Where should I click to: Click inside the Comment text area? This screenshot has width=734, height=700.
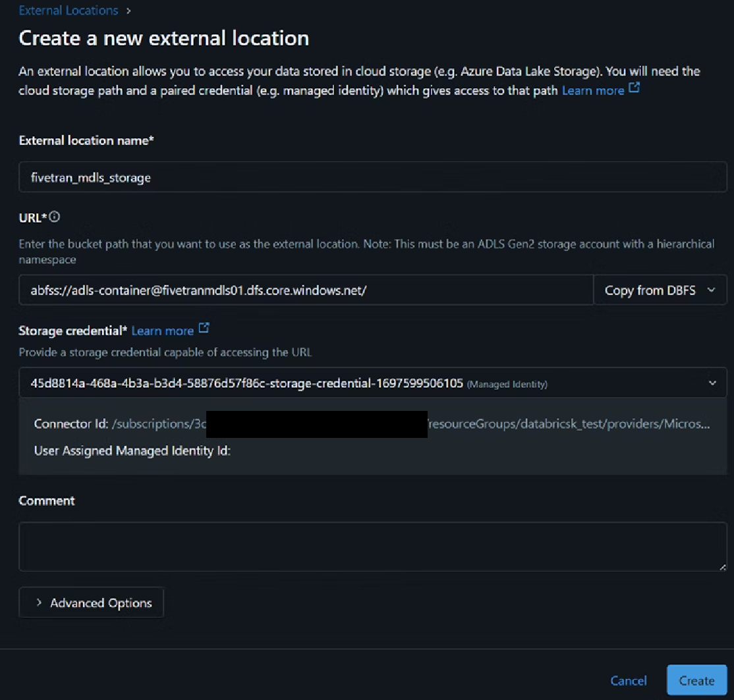373,546
